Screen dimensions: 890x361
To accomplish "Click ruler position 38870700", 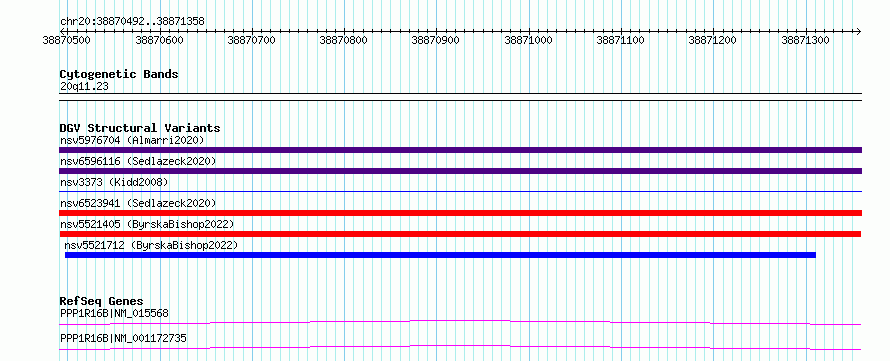I will point(251,40).
